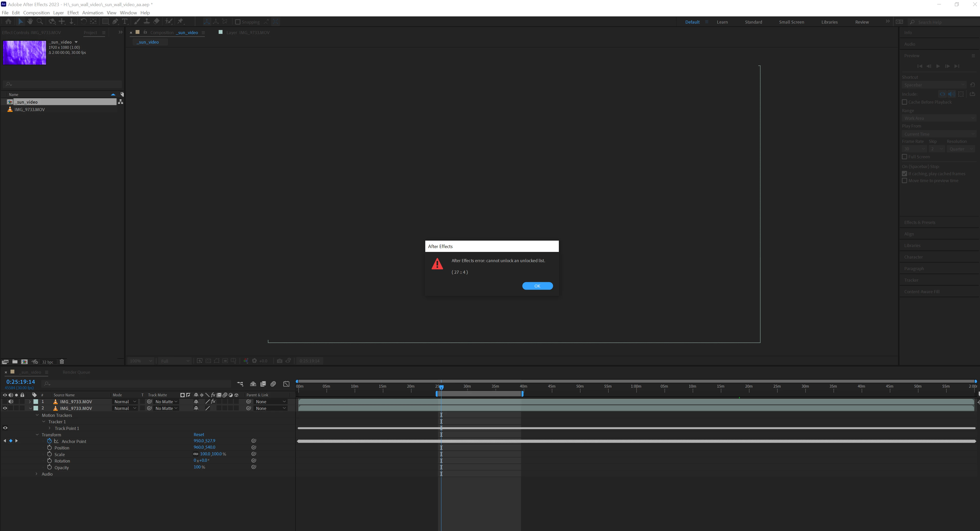This screenshot has width=980, height=531.
Task: Click the project panel trash icon
Action: point(62,362)
